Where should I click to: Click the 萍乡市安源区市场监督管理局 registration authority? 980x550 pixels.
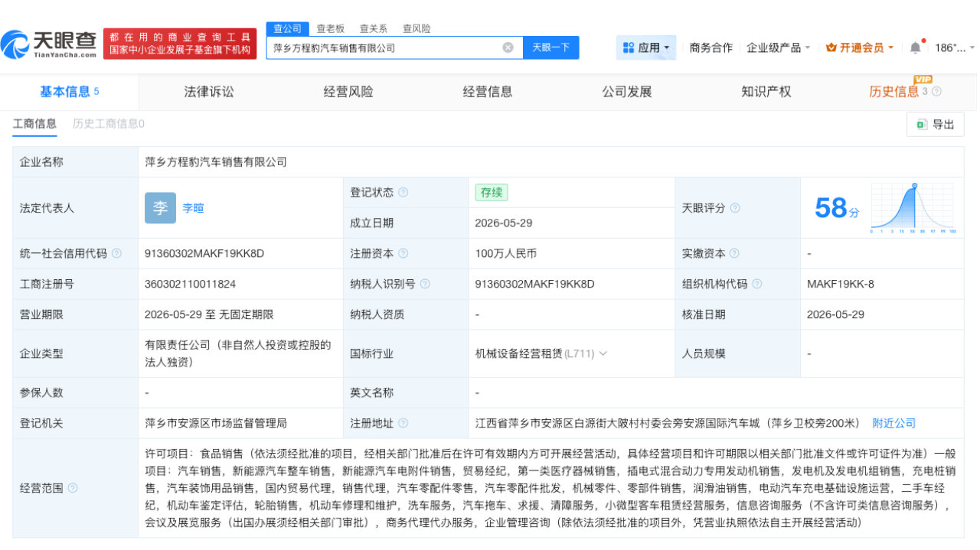216,423
